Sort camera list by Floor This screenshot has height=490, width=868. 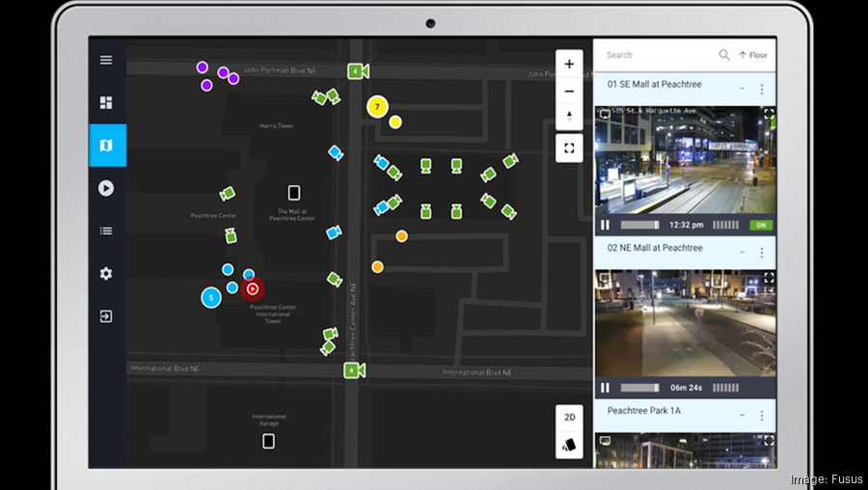753,55
